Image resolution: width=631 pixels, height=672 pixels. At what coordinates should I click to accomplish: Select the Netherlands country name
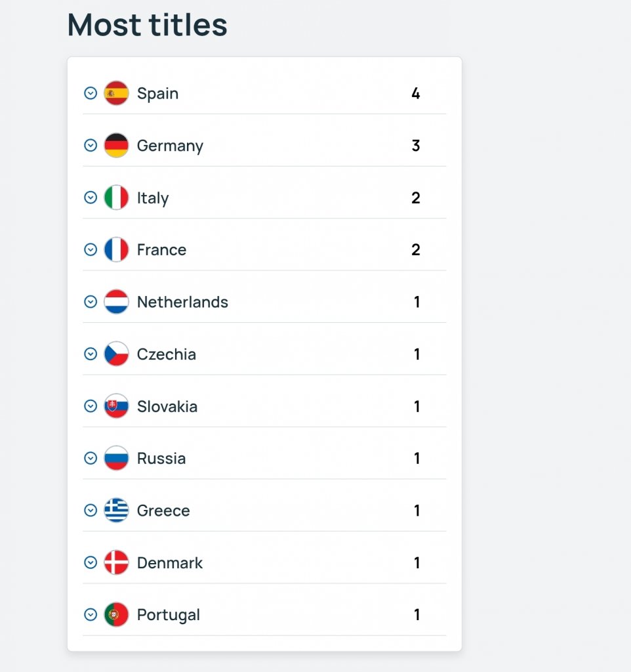pos(182,302)
